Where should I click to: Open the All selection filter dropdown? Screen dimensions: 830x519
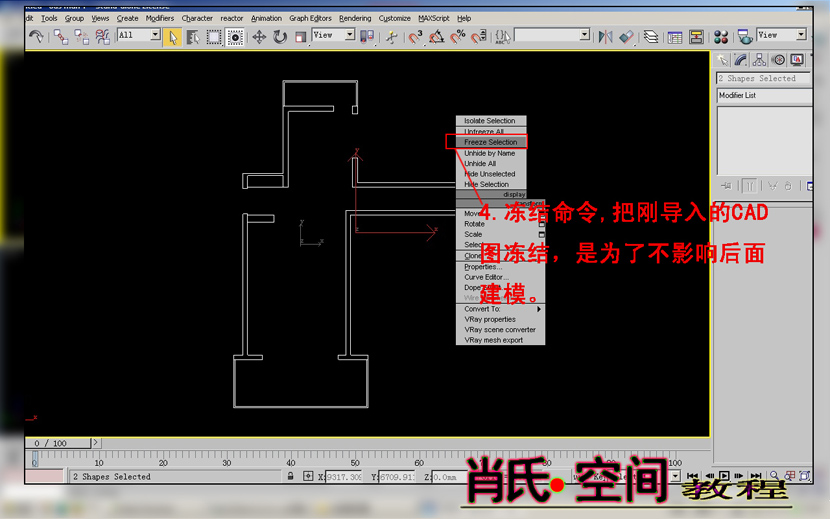point(155,34)
